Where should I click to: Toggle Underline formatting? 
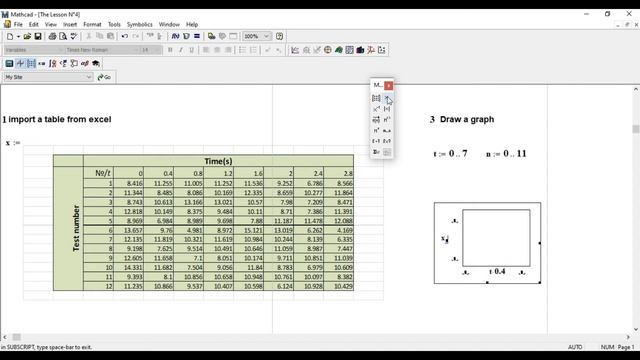191,50
